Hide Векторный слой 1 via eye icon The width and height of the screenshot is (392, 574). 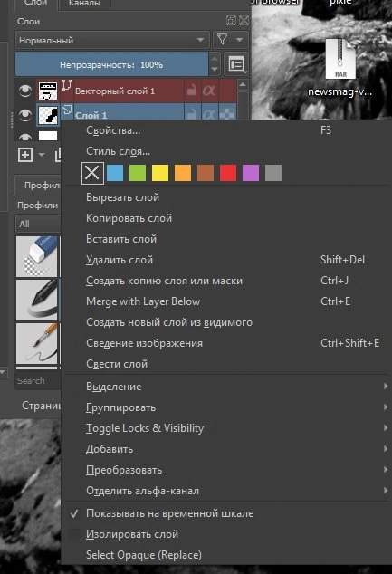click(x=24, y=90)
